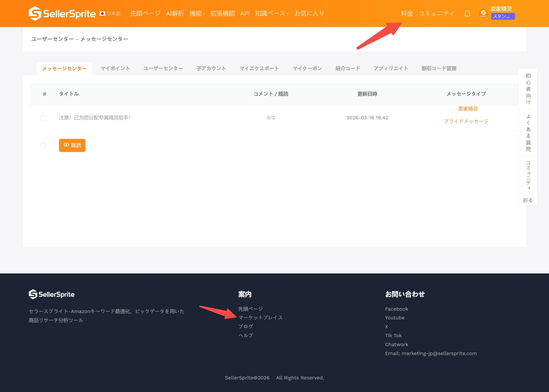The height and width of the screenshot is (392, 549).
Task: Click the footer SellerSprite logo
Action: pos(51,294)
